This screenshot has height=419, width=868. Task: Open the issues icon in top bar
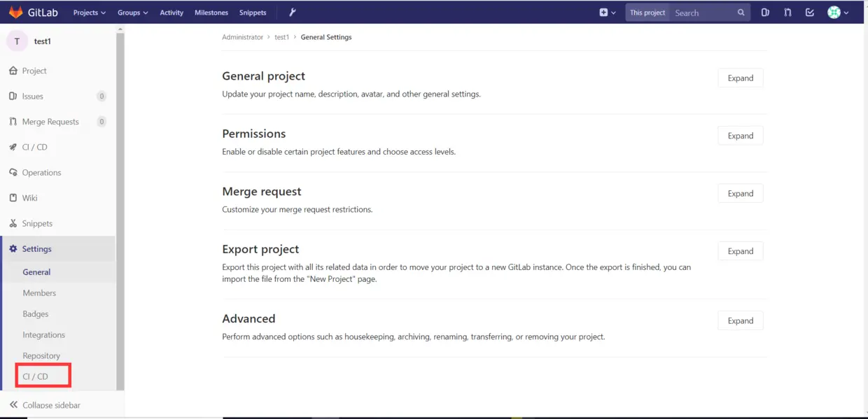(x=765, y=13)
